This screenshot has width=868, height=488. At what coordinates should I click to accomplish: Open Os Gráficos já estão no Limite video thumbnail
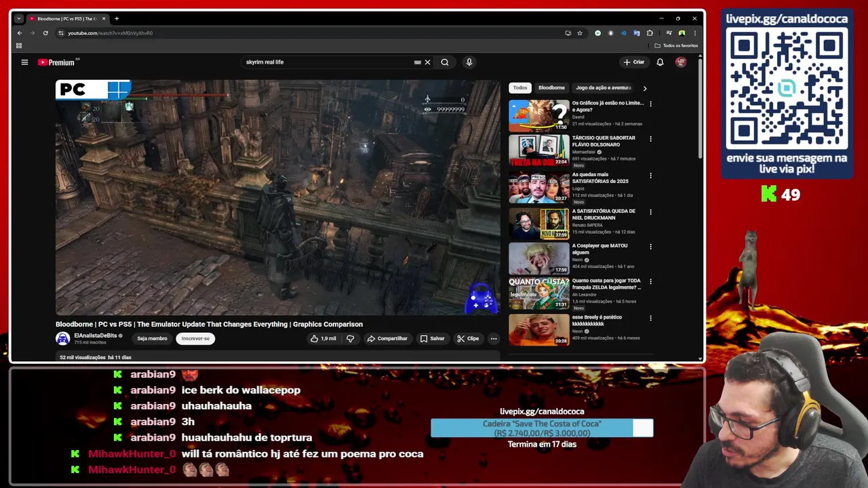click(x=539, y=115)
